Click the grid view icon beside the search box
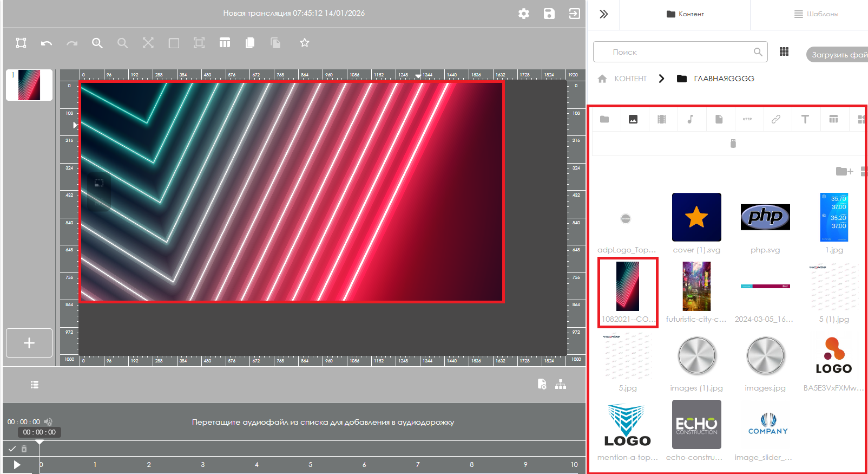This screenshot has height=474, width=868. (x=784, y=51)
